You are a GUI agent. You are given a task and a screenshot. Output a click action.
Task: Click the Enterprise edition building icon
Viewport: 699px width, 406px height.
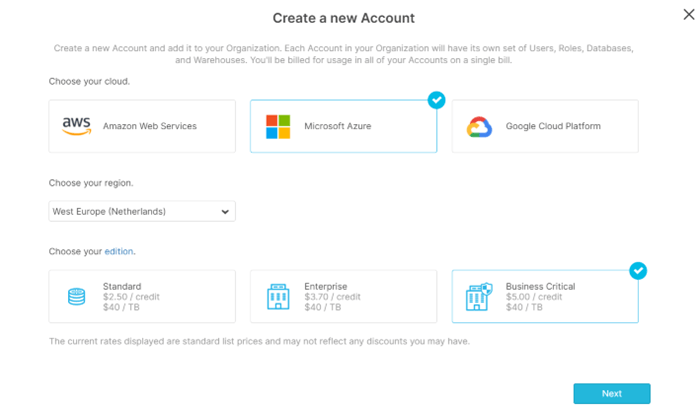coord(278,297)
